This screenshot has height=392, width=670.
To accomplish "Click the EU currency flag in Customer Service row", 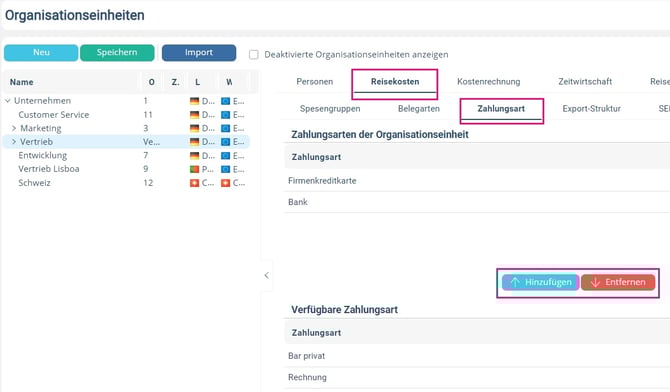I will pyautogui.click(x=226, y=115).
